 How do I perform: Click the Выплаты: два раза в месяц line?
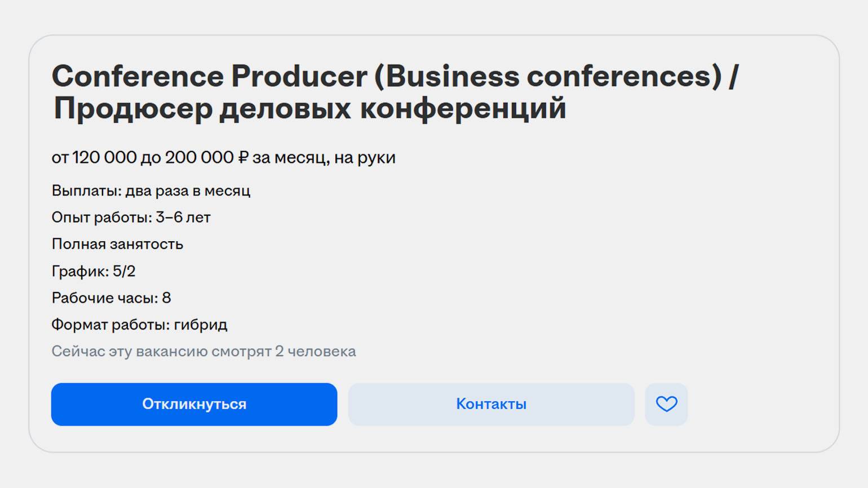150,191
